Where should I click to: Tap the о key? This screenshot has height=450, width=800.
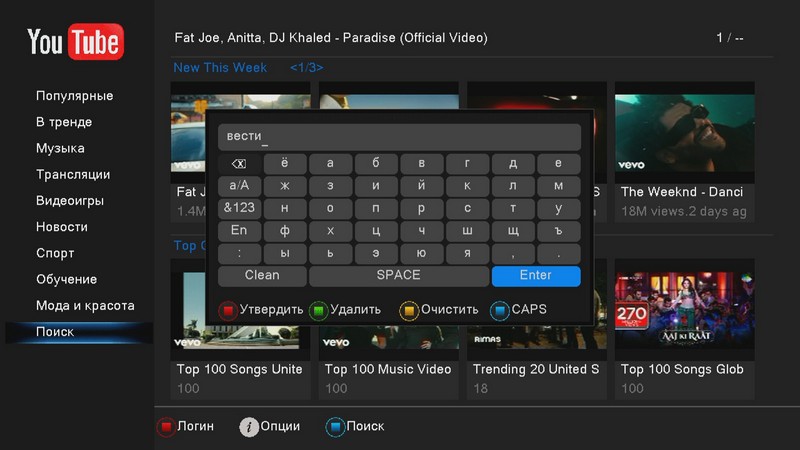coord(331,208)
